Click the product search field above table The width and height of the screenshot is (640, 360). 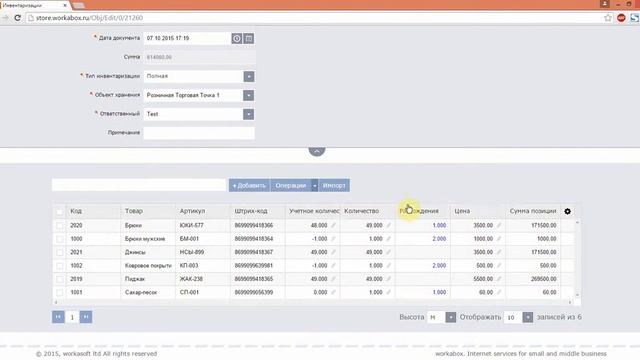139,185
